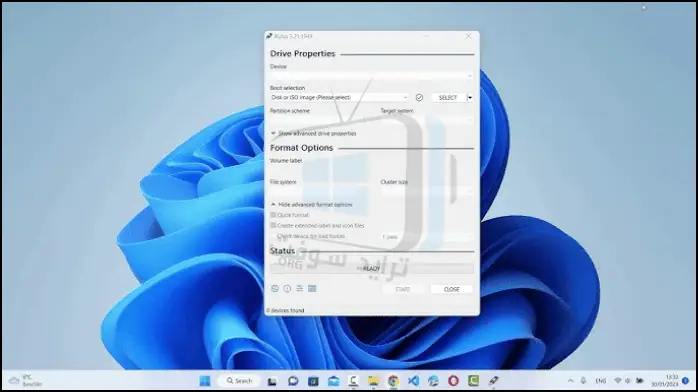Open Google Chrome from taskbar
698x392 pixels.
coord(393,381)
